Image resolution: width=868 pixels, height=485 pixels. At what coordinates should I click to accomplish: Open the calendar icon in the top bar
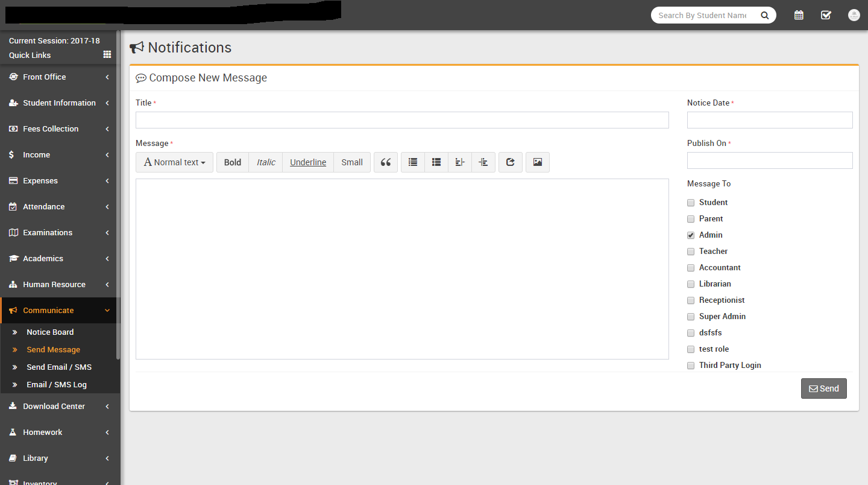coord(799,15)
